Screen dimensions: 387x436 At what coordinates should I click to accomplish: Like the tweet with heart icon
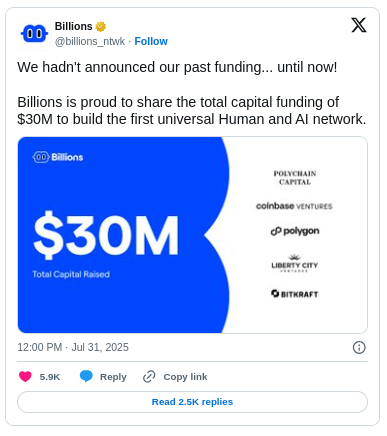[x=25, y=377]
